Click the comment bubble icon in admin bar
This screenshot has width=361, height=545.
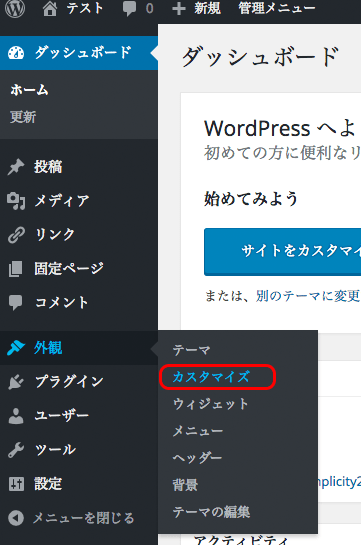129,8
